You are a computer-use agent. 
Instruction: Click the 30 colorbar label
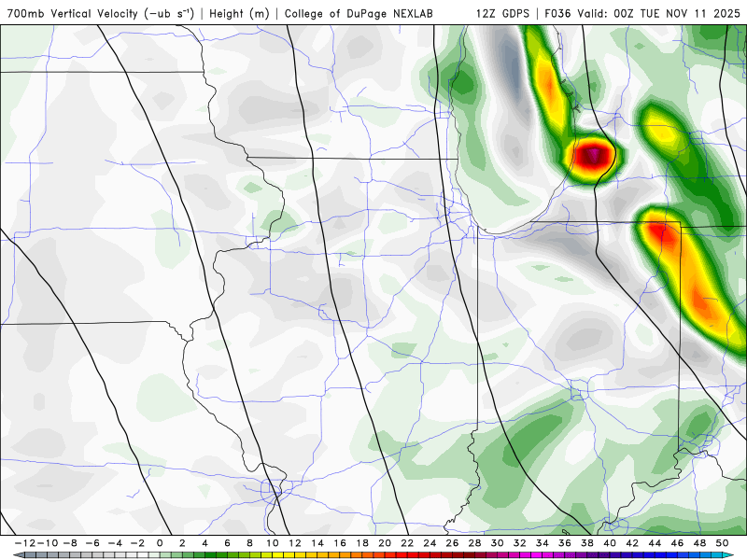497,543
